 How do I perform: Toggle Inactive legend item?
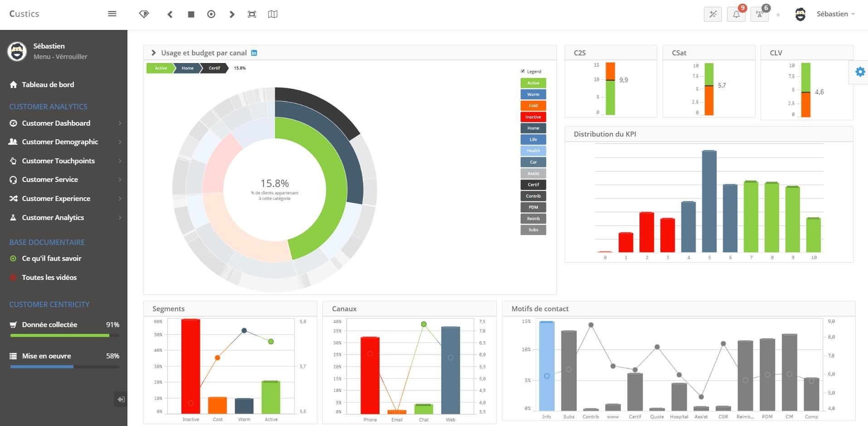533,117
